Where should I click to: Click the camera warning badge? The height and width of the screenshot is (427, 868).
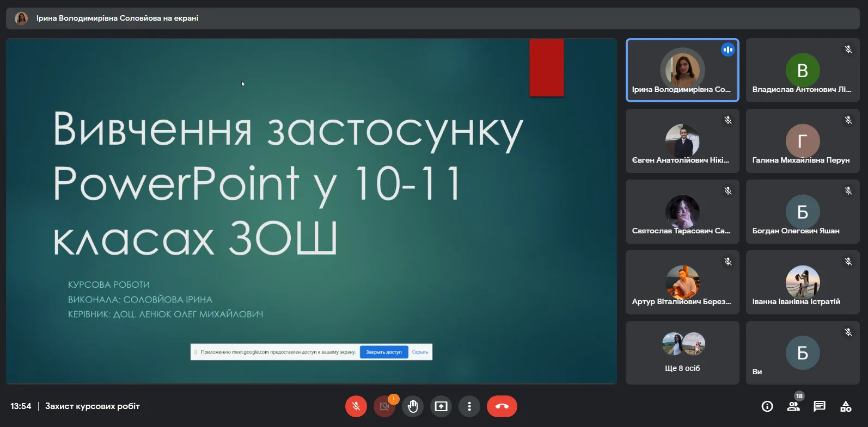(394, 398)
